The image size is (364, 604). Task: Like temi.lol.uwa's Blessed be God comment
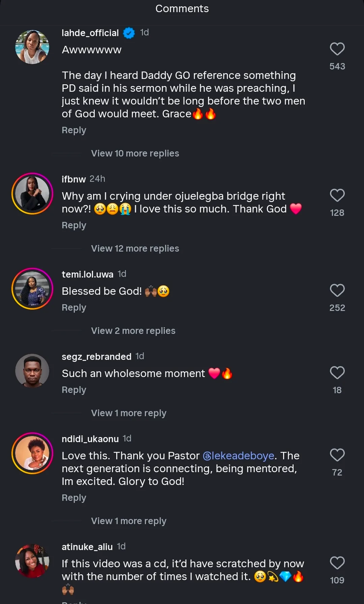tap(337, 291)
